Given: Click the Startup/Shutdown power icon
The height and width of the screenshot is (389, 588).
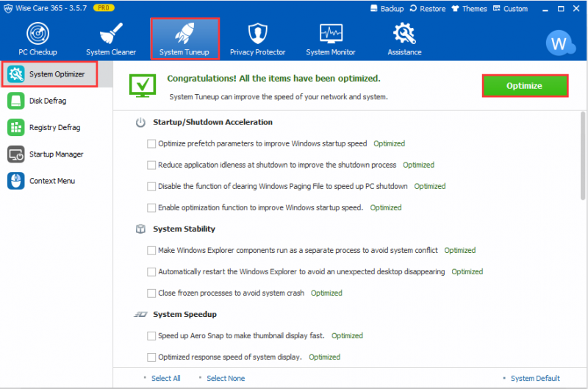Looking at the screenshot, I should click(x=140, y=122).
